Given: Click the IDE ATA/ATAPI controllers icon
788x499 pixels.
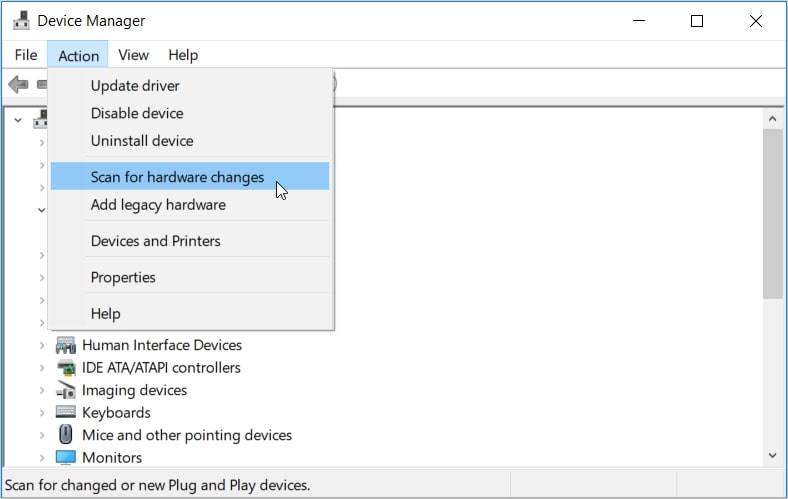Looking at the screenshot, I should (x=66, y=367).
